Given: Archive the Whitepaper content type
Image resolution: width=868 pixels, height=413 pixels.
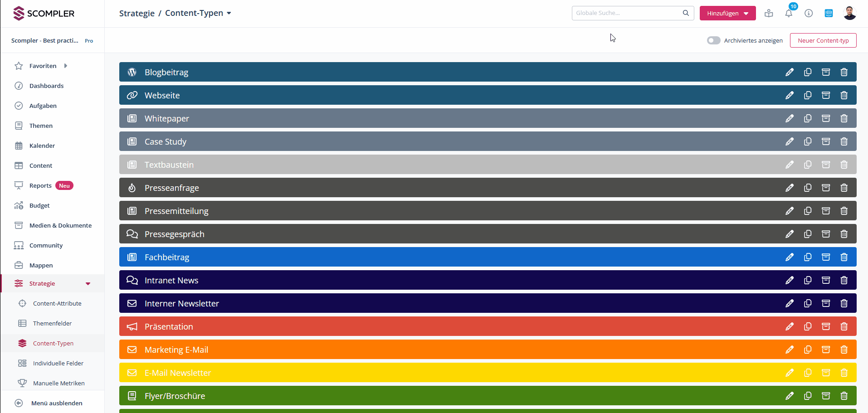Looking at the screenshot, I should coord(826,118).
